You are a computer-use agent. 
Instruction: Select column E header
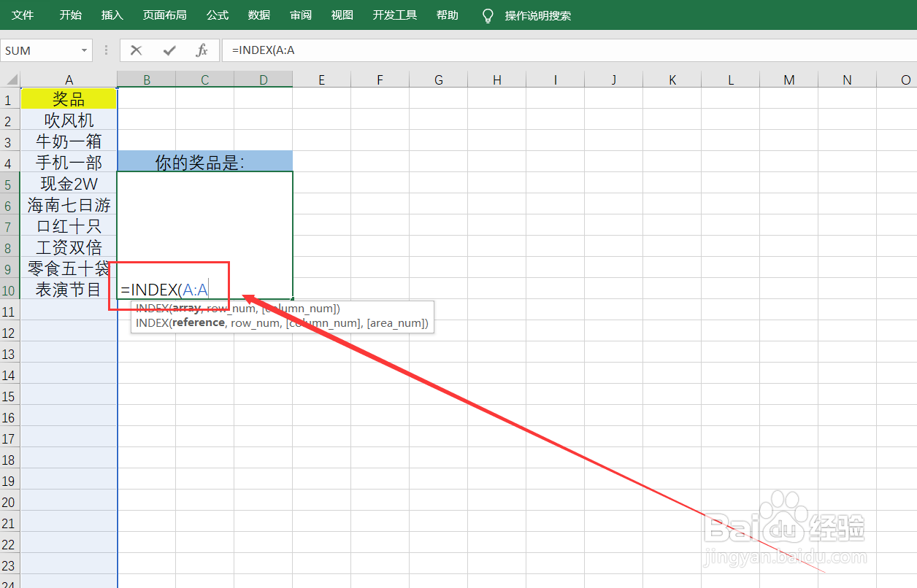pos(322,80)
